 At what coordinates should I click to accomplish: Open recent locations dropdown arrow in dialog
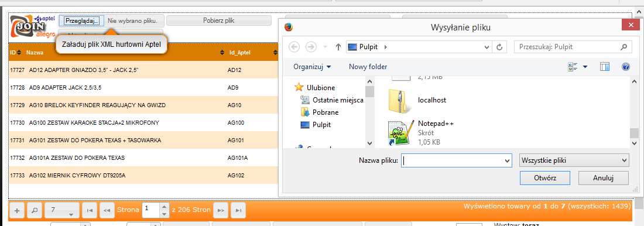tap(325, 47)
